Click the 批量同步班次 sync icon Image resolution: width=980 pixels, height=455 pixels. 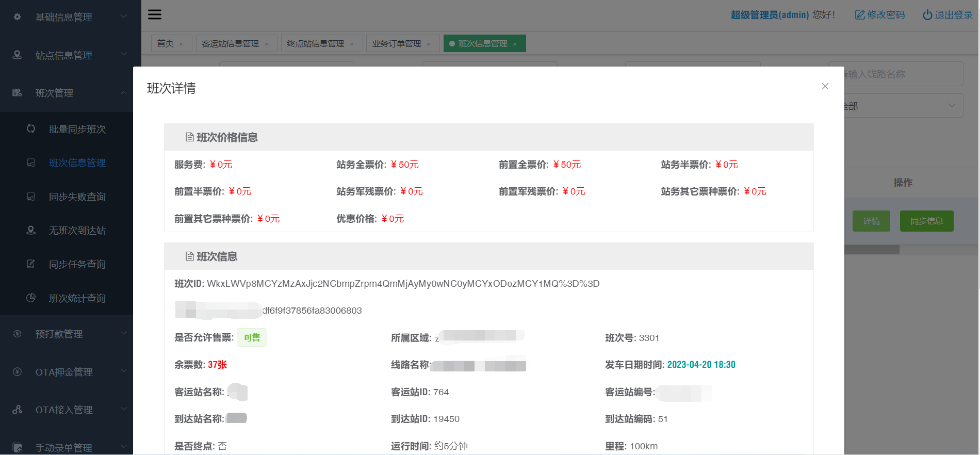pos(31,129)
